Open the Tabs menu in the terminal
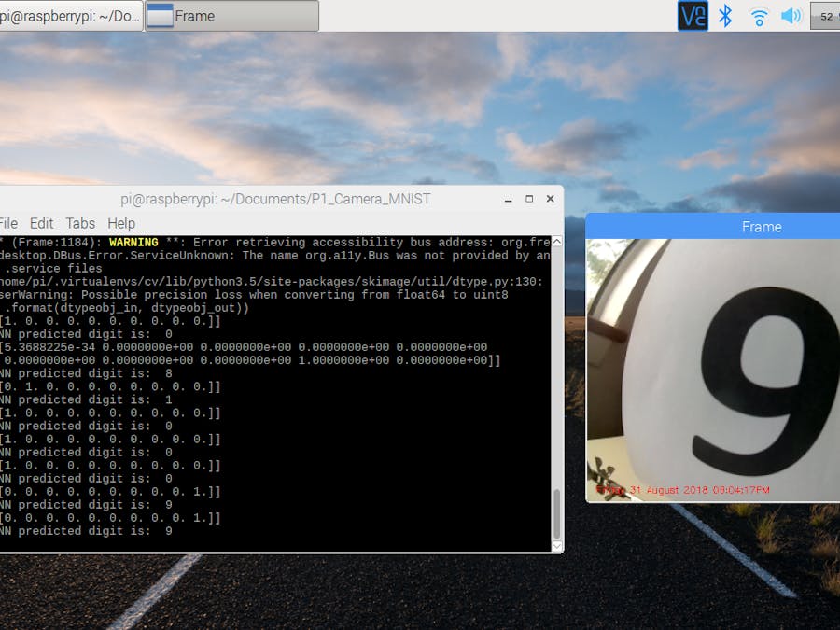Screen dimensions: 840x630 point(79,223)
